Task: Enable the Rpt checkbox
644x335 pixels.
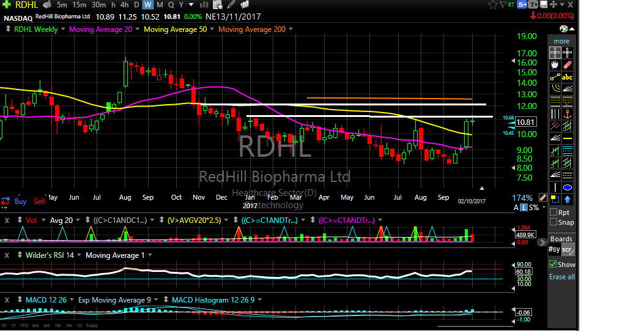Action: pyautogui.click(x=553, y=212)
